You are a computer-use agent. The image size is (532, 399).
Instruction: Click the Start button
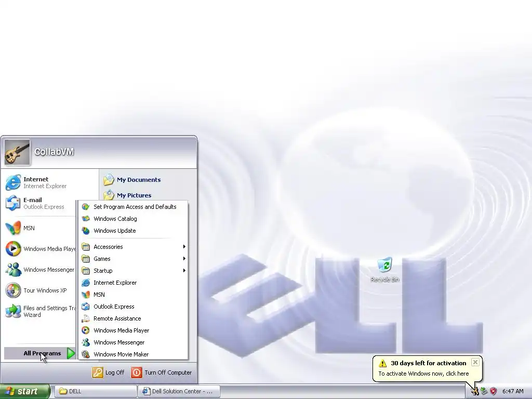25,391
